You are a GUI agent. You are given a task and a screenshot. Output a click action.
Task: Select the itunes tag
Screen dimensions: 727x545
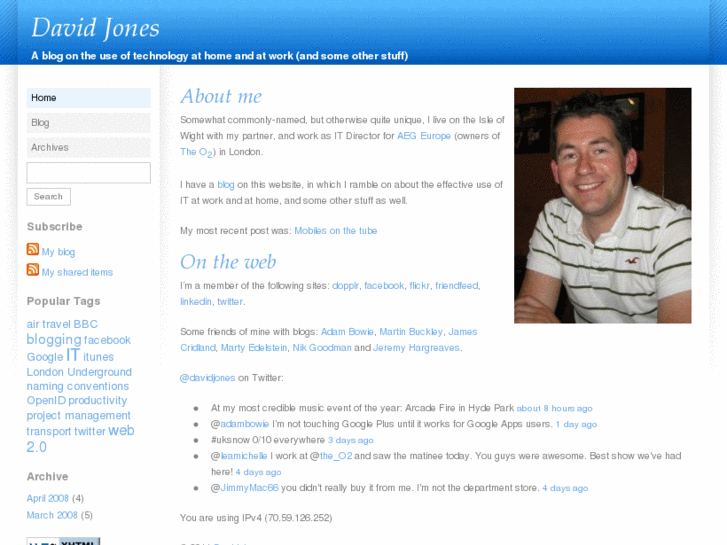[x=98, y=357]
